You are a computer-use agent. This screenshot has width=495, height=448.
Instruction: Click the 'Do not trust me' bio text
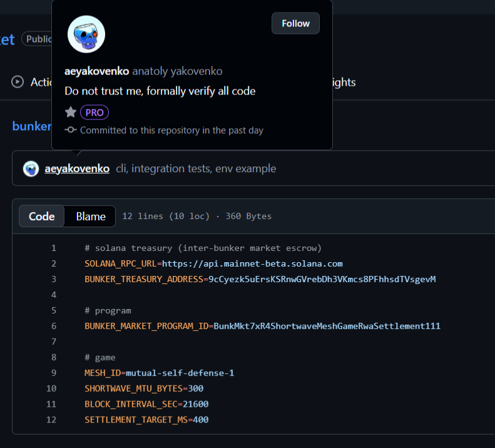(x=160, y=91)
